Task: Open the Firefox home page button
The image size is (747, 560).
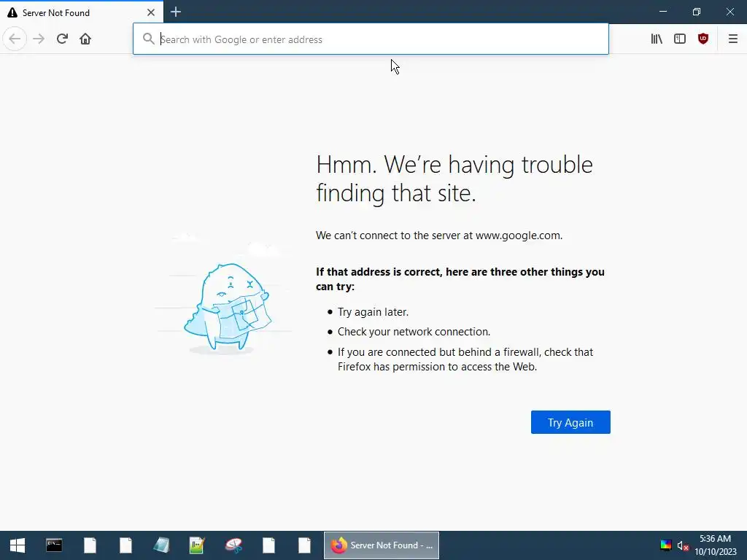Action: pos(85,39)
